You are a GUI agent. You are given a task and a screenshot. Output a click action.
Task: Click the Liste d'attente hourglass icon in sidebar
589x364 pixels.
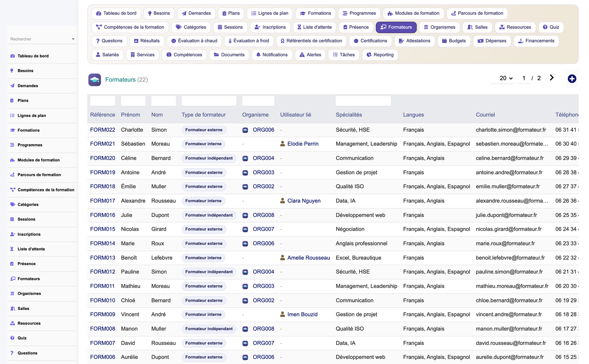point(12,249)
